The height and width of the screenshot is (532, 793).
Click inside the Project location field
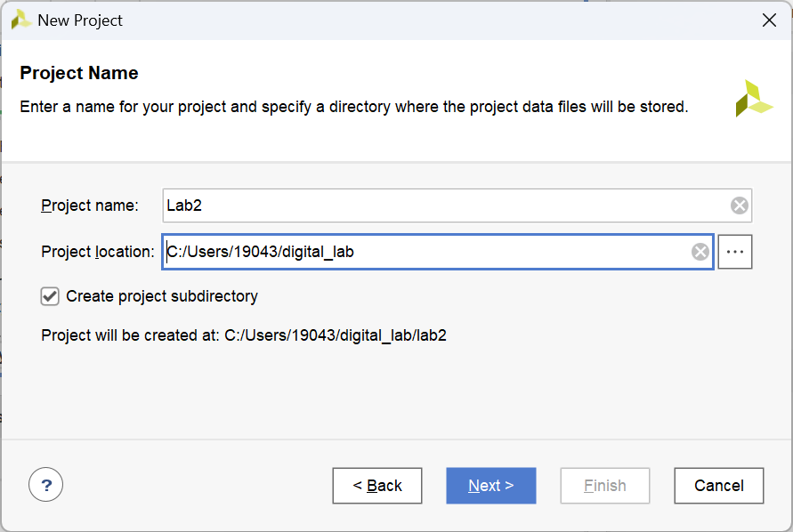click(x=427, y=252)
